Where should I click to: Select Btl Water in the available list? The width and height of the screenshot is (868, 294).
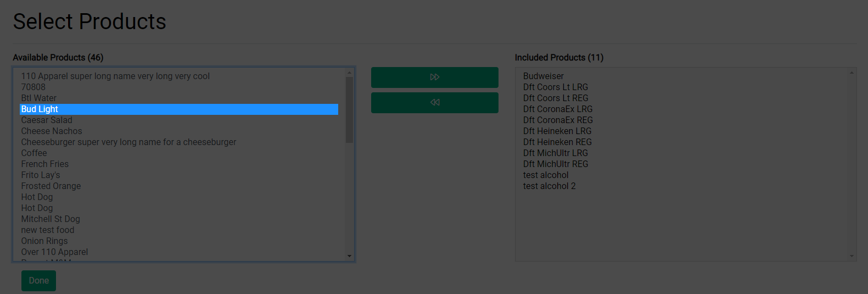[179, 98]
